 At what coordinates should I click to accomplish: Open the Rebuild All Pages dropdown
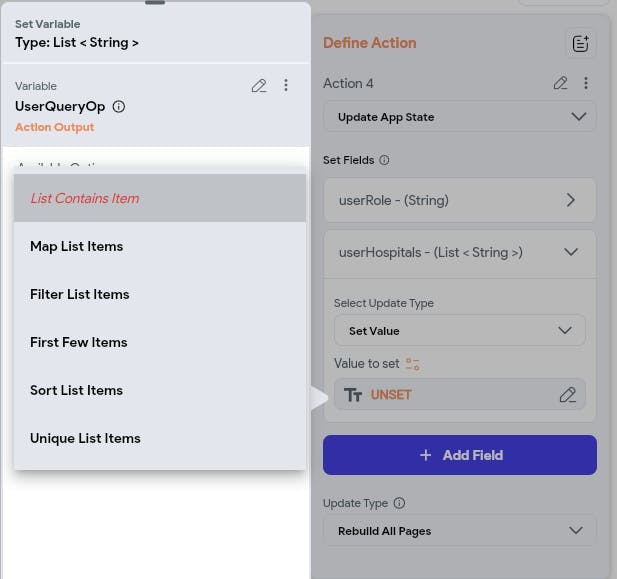coord(459,530)
